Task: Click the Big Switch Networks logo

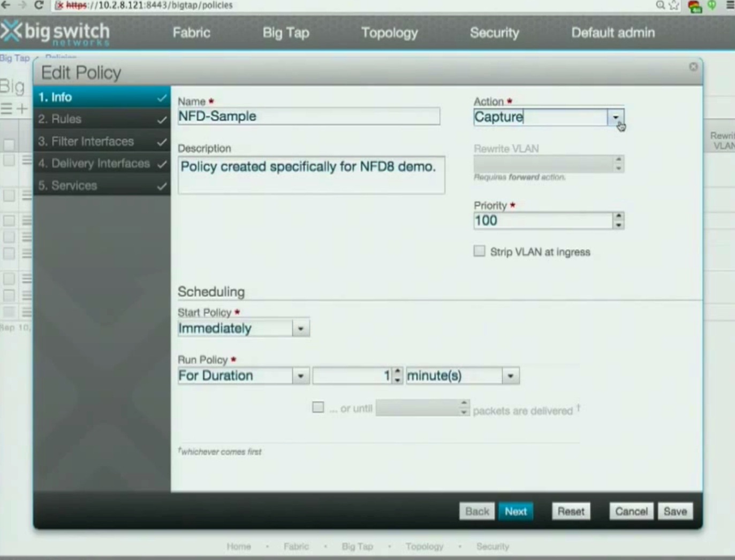Action: point(55,33)
